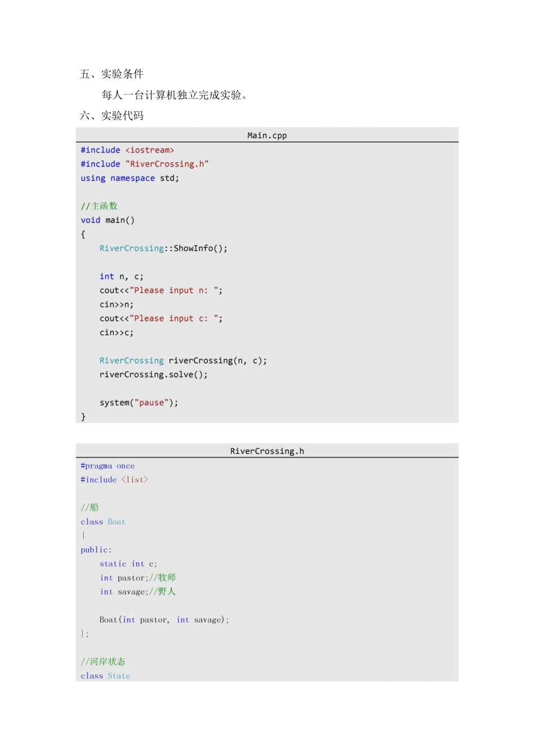Click the #include "RiverCrossing.h" line
534x756 pixels.
tap(144, 164)
